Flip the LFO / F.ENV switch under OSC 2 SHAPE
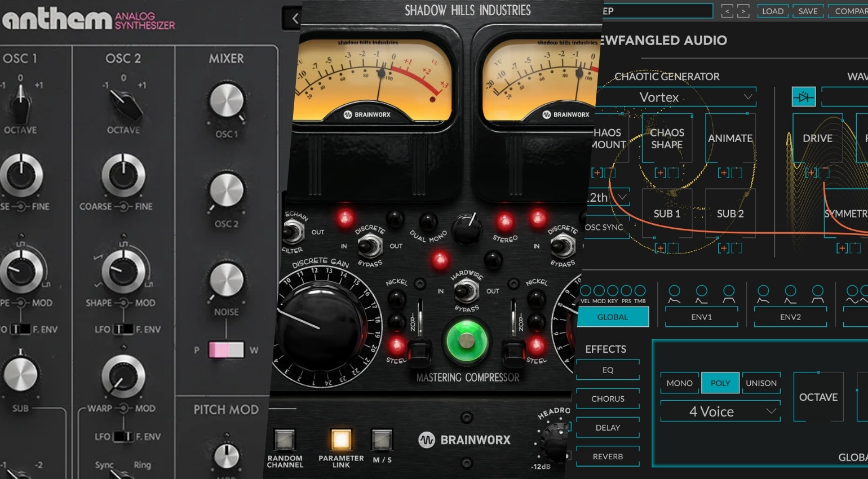The height and width of the screenshot is (479, 868). point(124,329)
